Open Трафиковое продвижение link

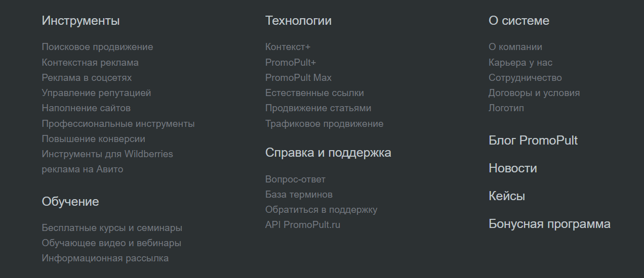[324, 124]
